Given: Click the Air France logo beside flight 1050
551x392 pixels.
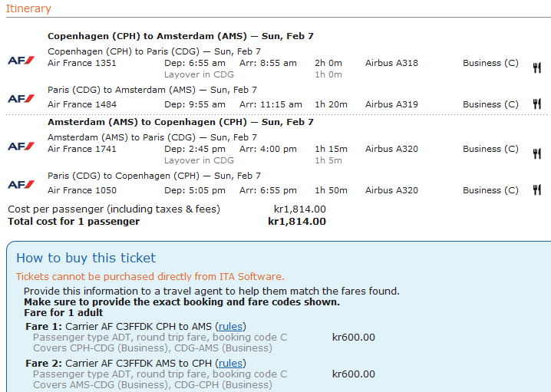Looking at the screenshot, I should (21, 184).
